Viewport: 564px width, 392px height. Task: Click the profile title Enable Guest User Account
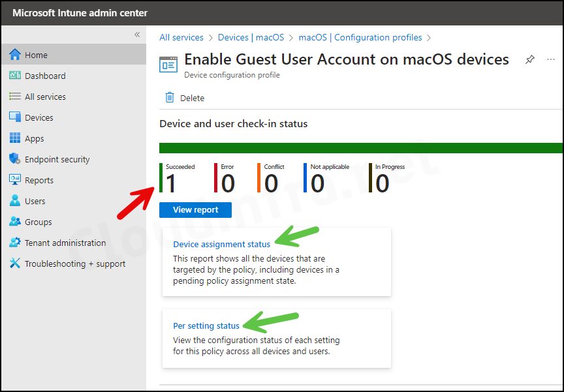coord(347,59)
